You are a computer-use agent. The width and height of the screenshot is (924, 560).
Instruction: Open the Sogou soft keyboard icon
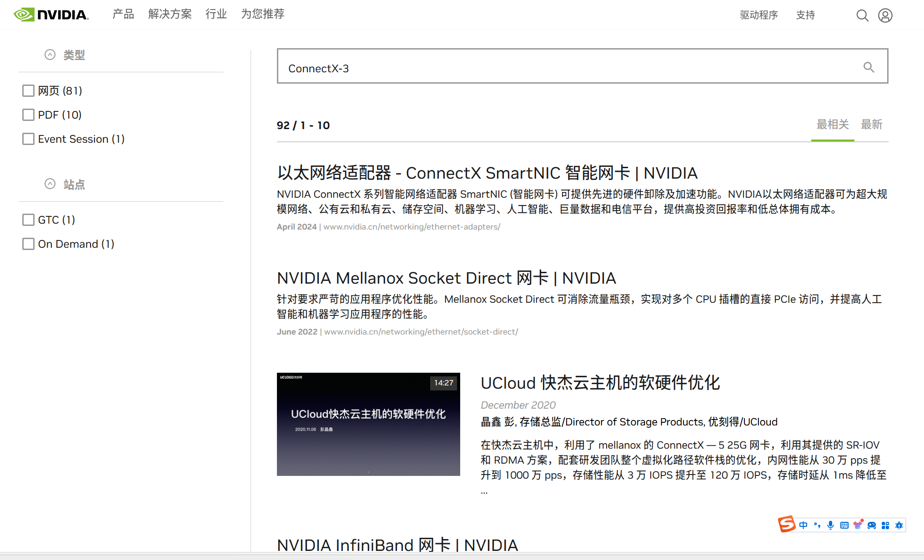coord(844,525)
